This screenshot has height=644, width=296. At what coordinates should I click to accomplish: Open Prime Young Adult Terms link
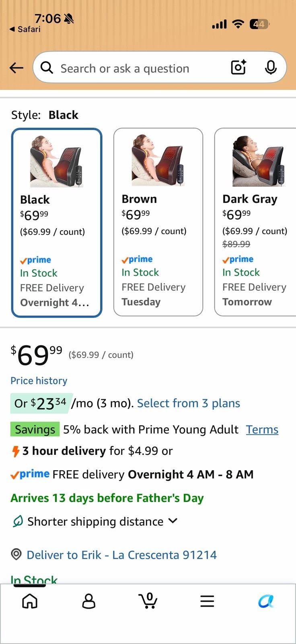point(262,429)
